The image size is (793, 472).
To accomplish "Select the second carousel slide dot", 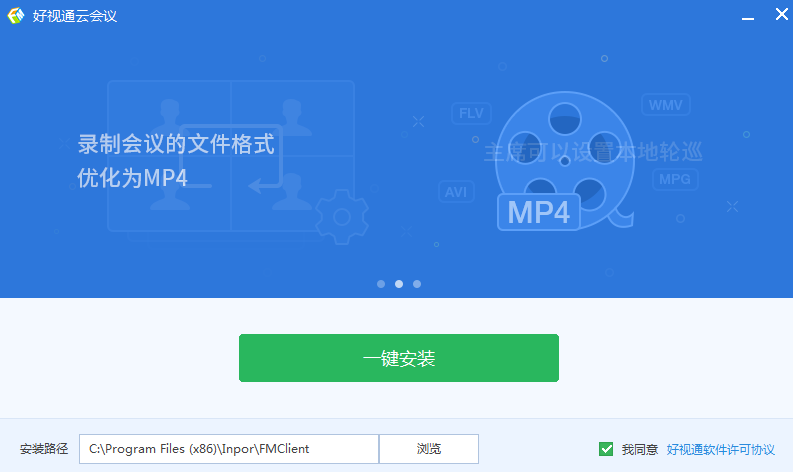I will pyautogui.click(x=399, y=284).
